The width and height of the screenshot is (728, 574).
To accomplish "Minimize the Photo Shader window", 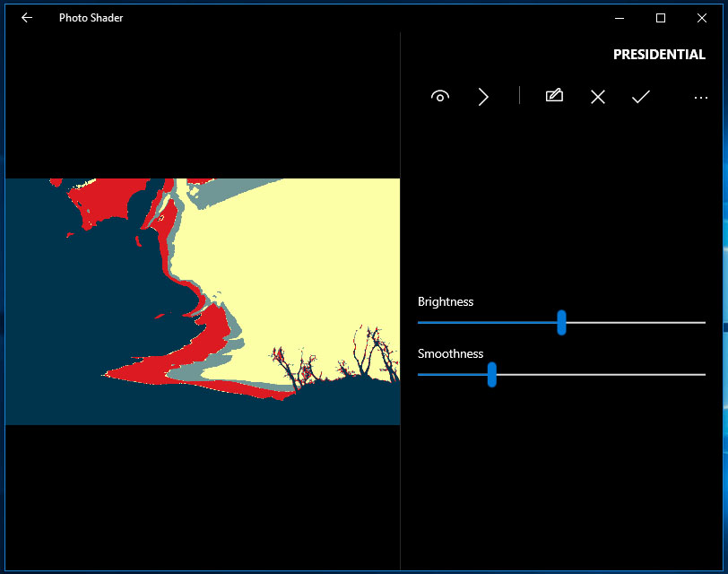I will click(620, 18).
